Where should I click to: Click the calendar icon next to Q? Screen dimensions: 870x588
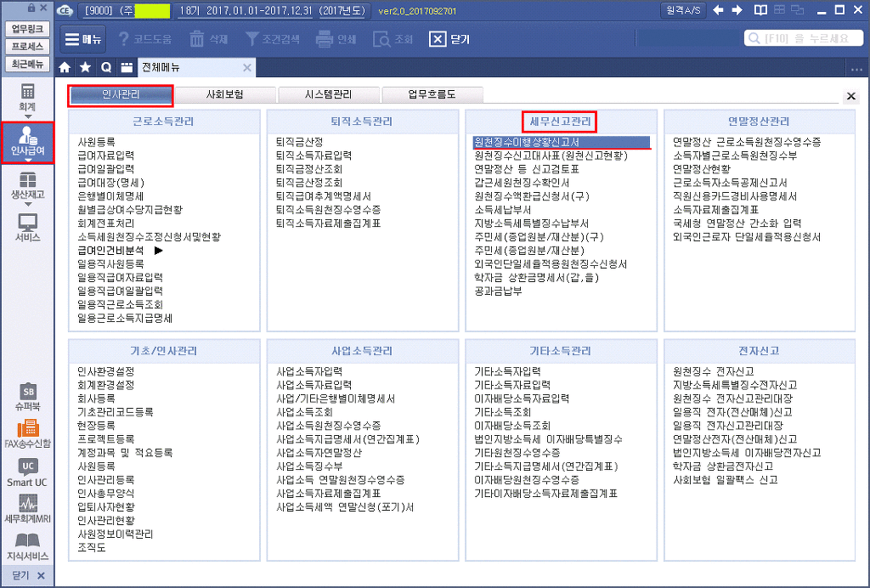tap(127, 68)
